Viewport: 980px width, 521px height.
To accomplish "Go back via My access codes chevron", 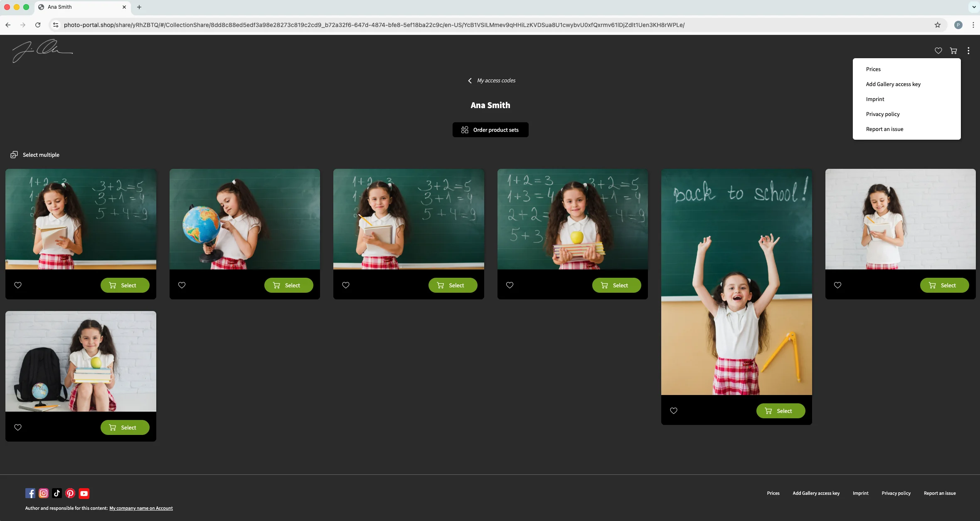I will click(470, 81).
